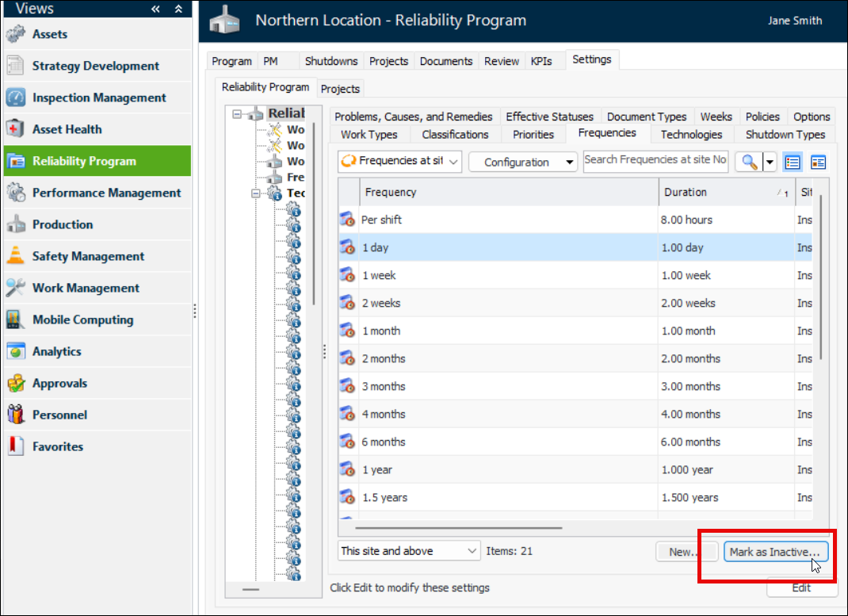Switch to card view toggle icon
The height and width of the screenshot is (616, 848).
click(818, 162)
